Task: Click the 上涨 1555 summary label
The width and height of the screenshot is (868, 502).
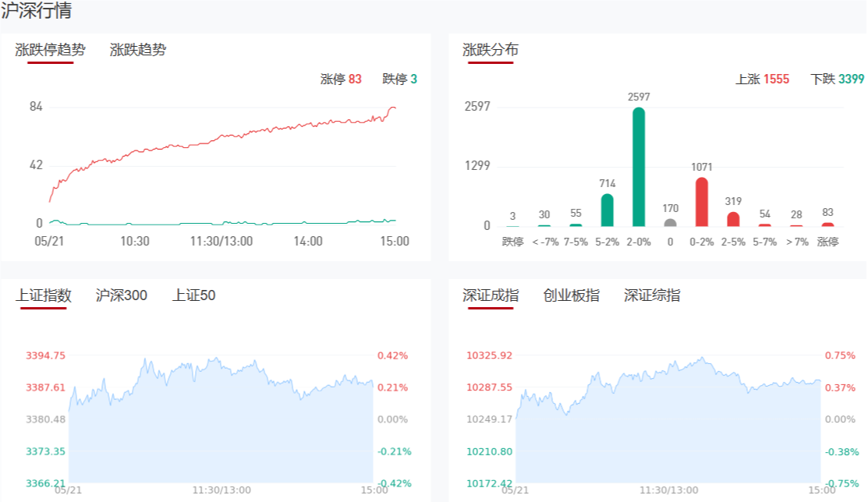Action: click(x=762, y=79)
